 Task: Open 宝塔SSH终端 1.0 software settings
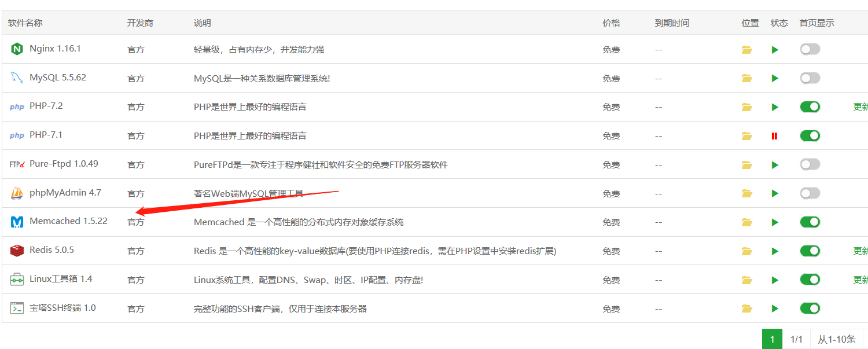(x=62, y=308)
